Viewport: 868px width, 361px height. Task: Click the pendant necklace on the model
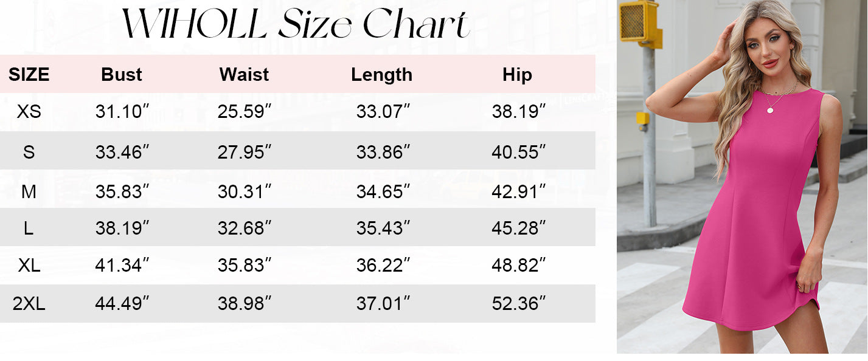[x=771, y=109]
